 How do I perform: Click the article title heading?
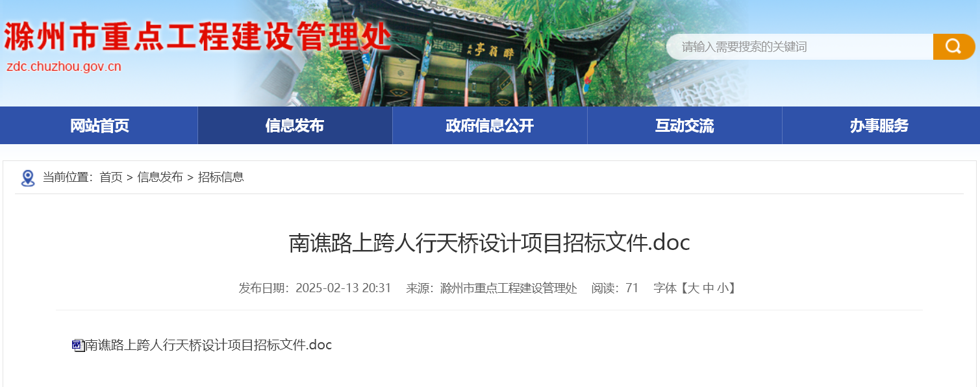(x=489, y=243)
